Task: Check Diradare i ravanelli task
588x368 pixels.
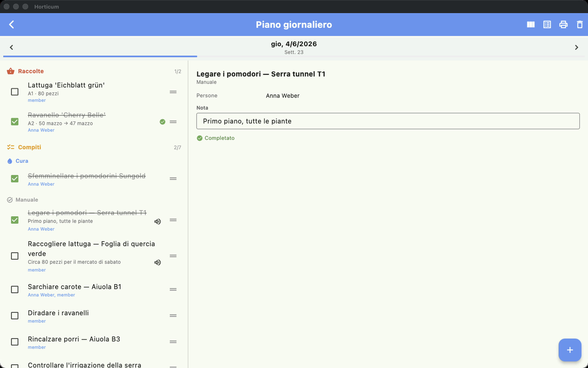Action: 14,316
